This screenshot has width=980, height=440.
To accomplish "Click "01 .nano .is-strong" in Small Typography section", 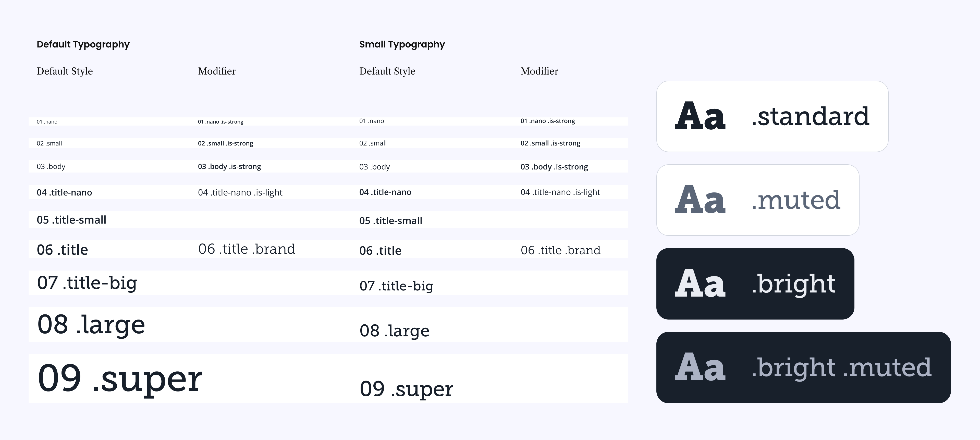I will click(x=548, y=121).
